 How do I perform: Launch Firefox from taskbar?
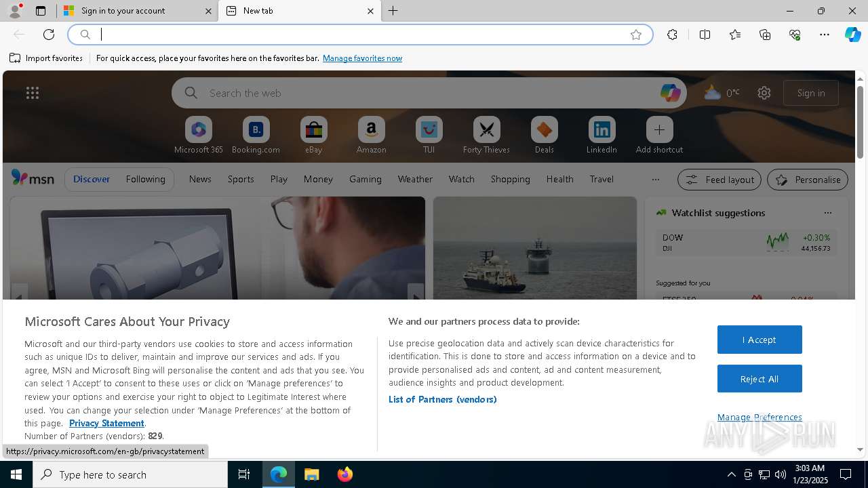tap(344, 474)
